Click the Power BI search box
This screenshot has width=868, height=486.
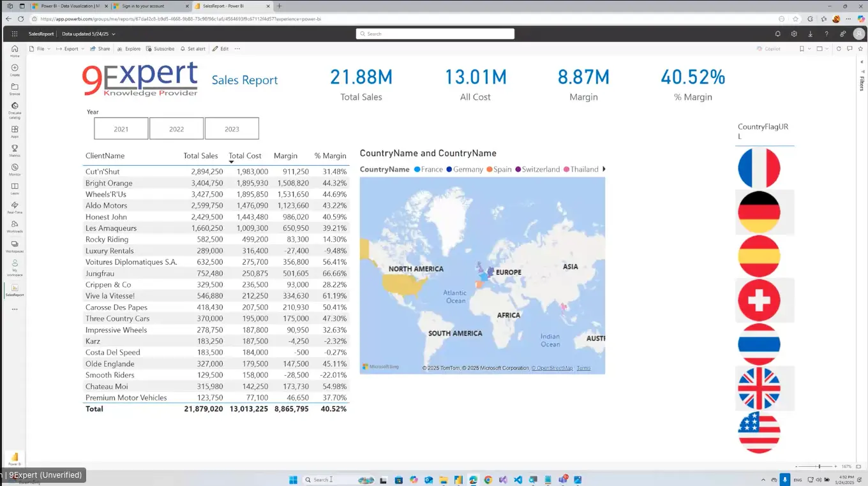pos(435,34)
